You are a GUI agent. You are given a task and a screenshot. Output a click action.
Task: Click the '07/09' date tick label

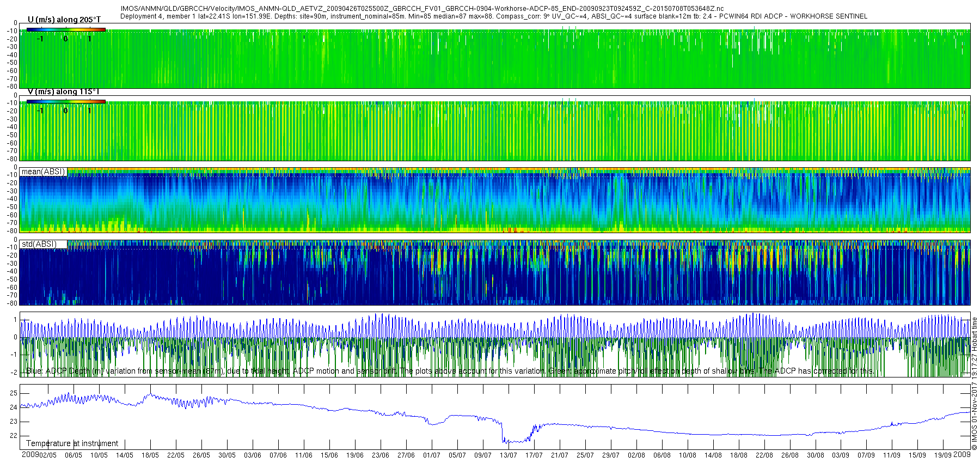tap(866, 455)
